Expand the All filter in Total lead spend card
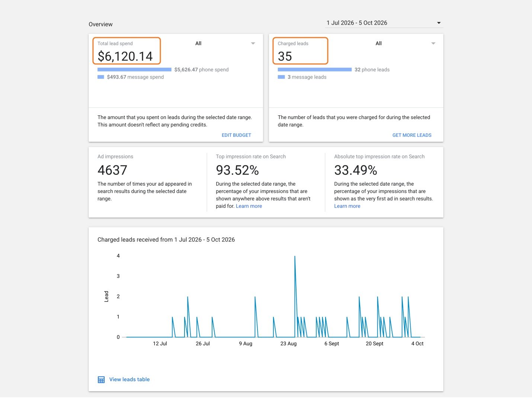 (225, 44)
